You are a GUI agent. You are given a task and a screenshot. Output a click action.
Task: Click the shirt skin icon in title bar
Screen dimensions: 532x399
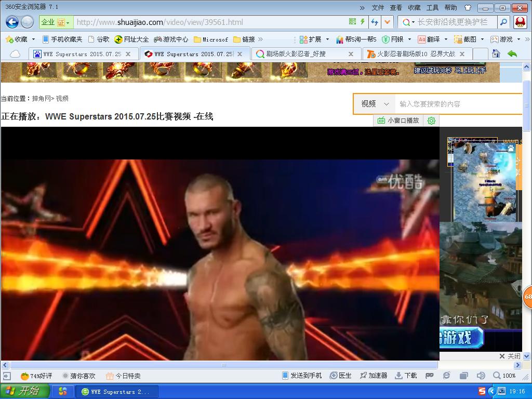coord(468,7)
